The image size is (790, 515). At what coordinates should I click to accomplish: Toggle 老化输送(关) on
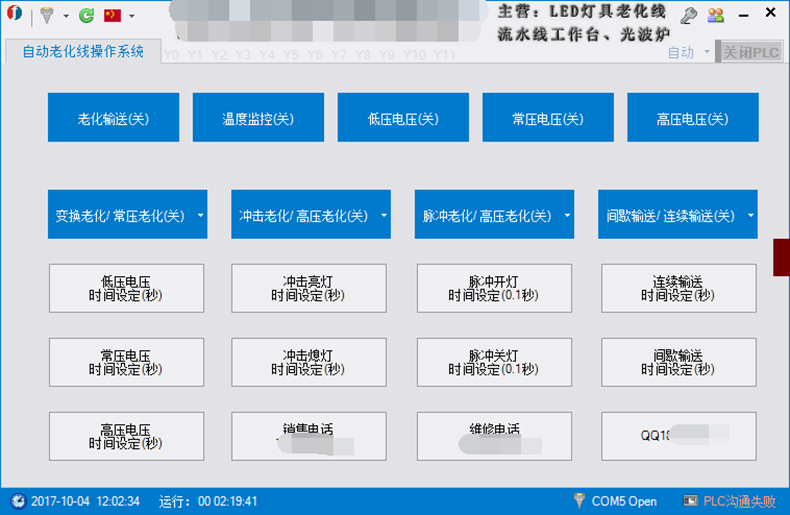113,118
